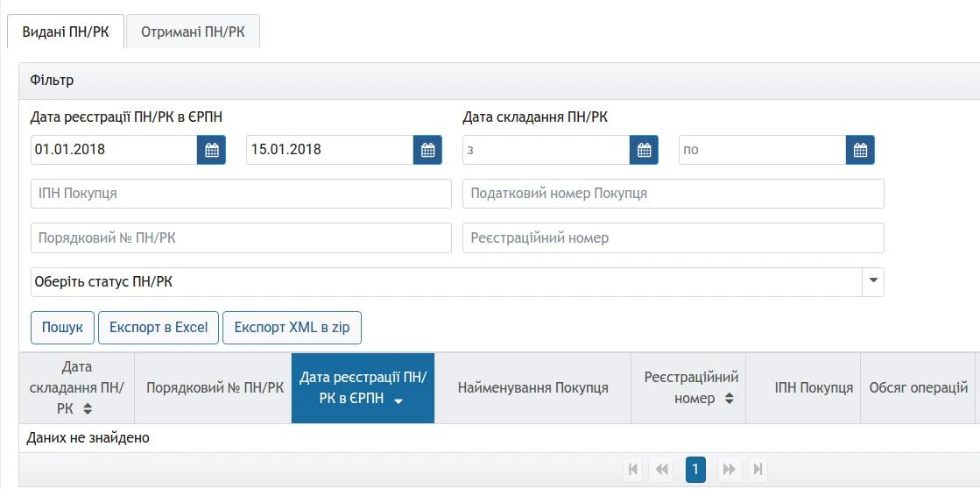Viewport: 980px width, 489px height.
Task: Click Найменування Покупця column header
Action: point(533,388)
